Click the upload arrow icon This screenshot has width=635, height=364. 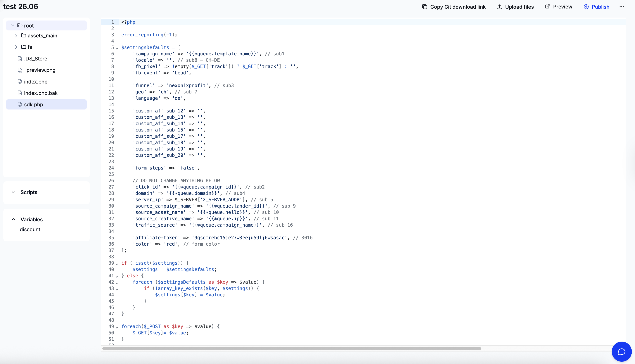tap(499, 7)
